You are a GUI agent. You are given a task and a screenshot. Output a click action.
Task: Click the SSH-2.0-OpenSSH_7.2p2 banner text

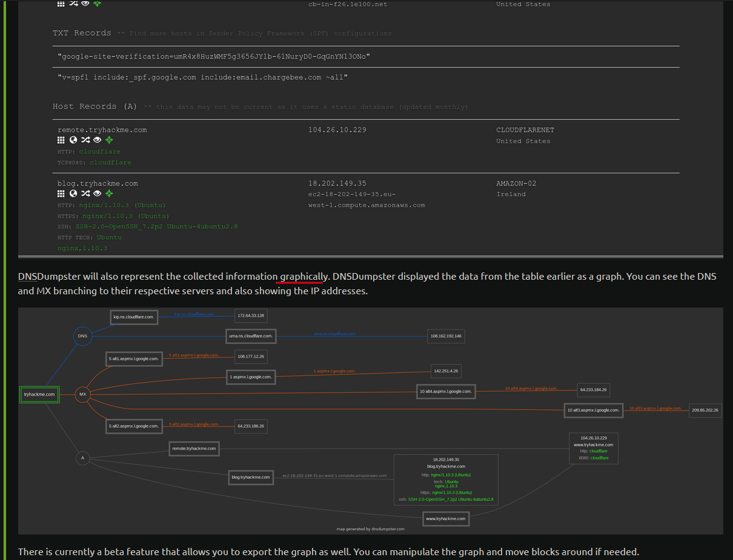156,226
